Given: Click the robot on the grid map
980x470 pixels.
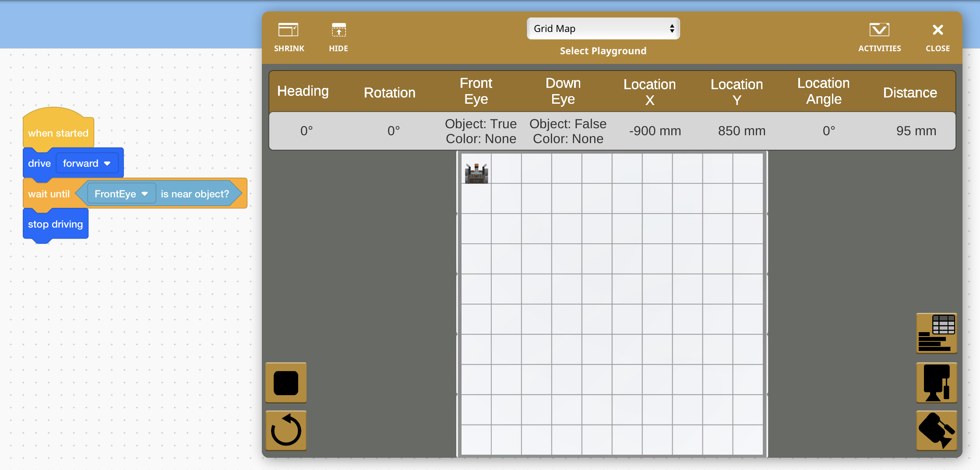Looking at the screenshot, I should [x=476, y=173].
